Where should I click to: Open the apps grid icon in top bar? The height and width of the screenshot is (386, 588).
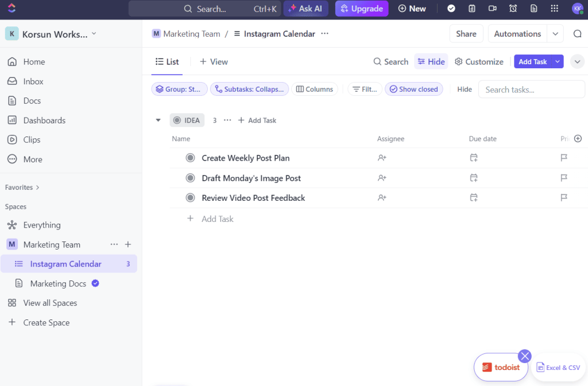click(x=554, y=9)
